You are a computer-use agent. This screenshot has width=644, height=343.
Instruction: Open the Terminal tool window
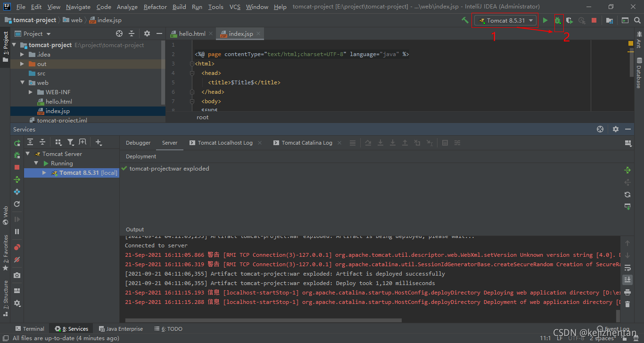click(30, 329)
